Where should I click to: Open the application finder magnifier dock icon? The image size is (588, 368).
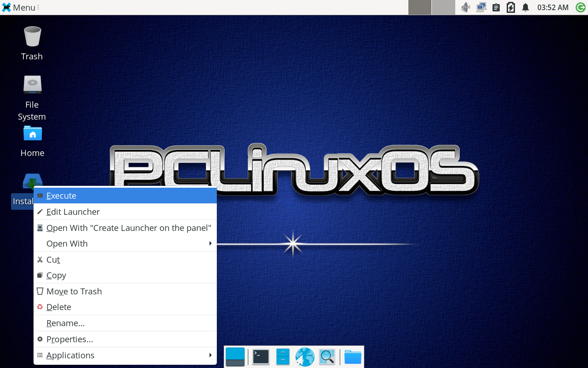tap(327, 357)
